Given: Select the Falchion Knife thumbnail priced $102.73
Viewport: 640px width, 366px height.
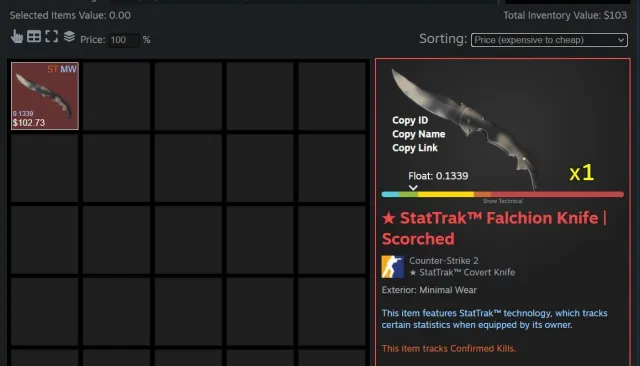Looking at the screenshot, I should click(x=45, y=96).
